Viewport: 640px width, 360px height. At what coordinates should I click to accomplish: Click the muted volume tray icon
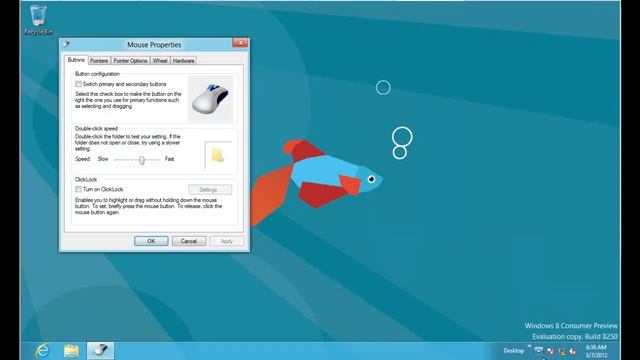[573, 351]
